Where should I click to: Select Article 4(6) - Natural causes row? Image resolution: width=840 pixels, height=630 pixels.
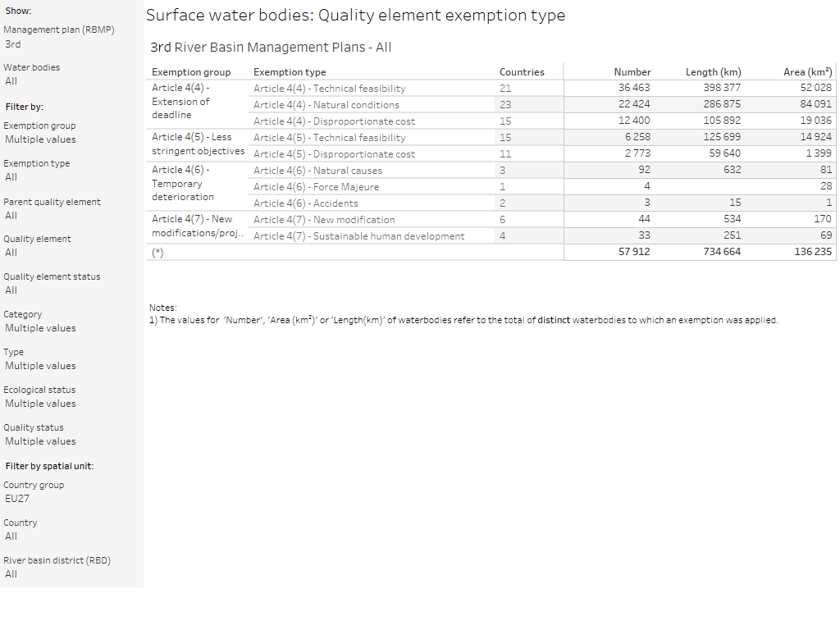click(x=317, y=171)
